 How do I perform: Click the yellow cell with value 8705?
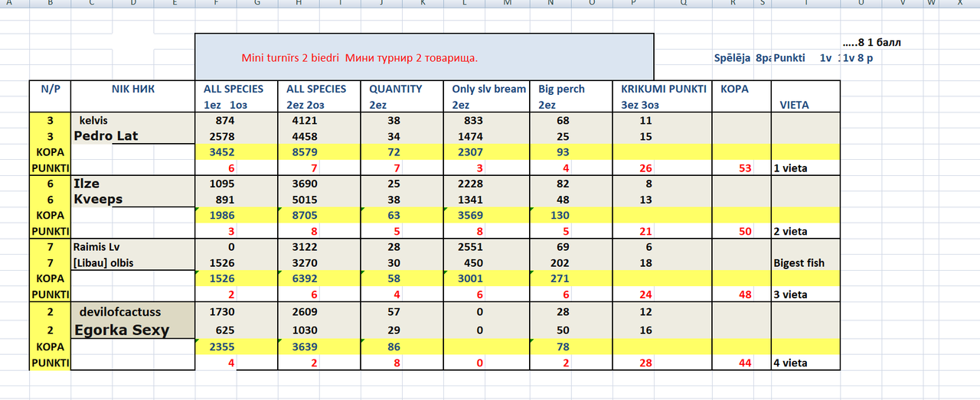point(318,216)
